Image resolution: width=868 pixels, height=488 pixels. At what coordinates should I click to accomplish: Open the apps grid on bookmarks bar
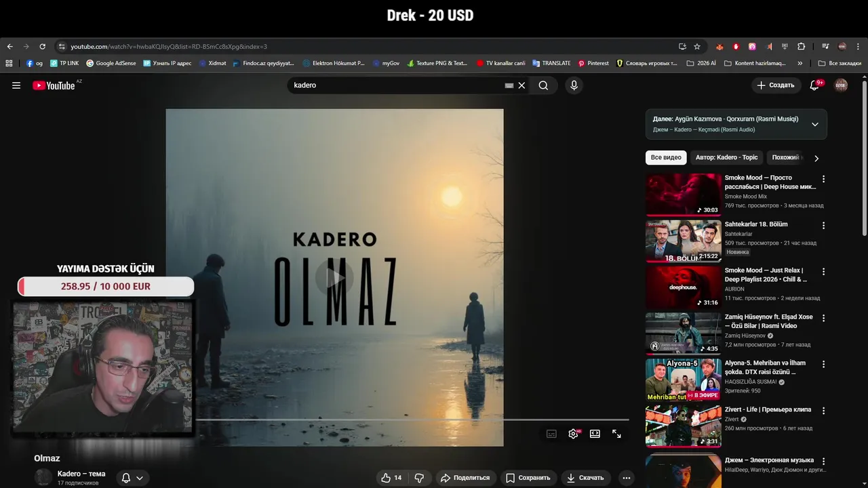(x=9, y=63)
